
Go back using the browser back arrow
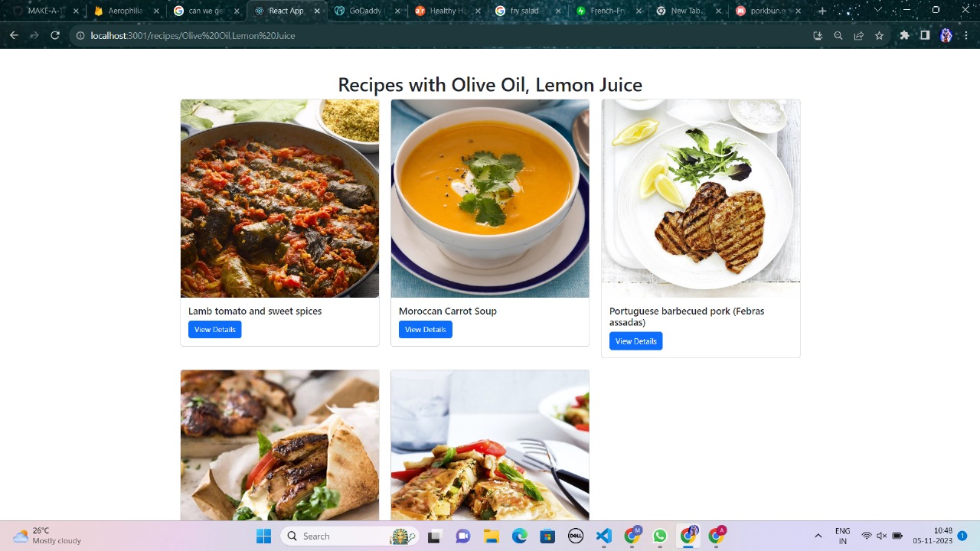click(x=14, y=36)
